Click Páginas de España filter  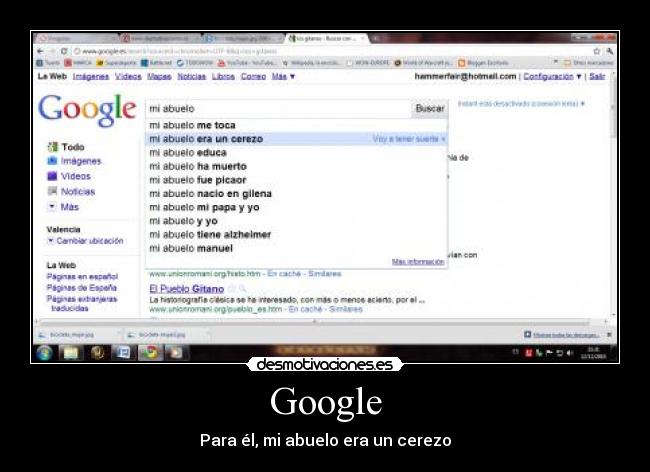tap(82, 288)
